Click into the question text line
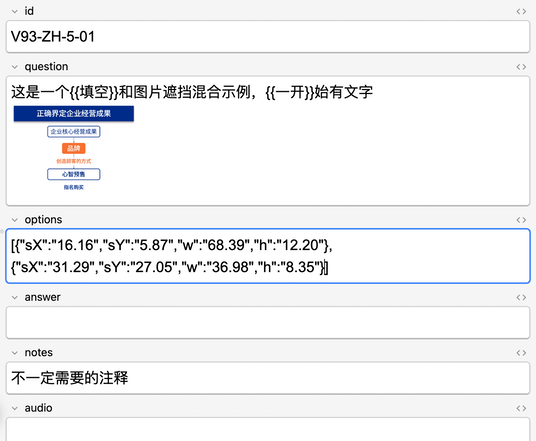Viewport: 536px width, 441px height. (x=192, y=92)
